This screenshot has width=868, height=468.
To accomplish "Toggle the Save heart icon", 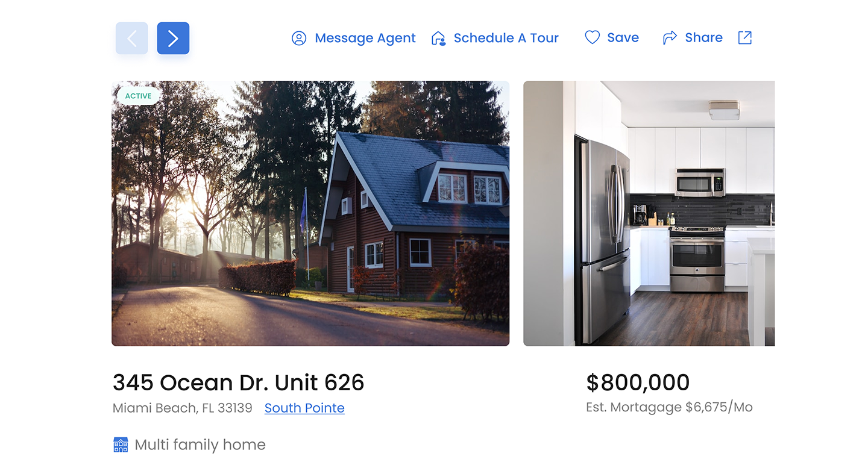I will click(x=593, y=37).
